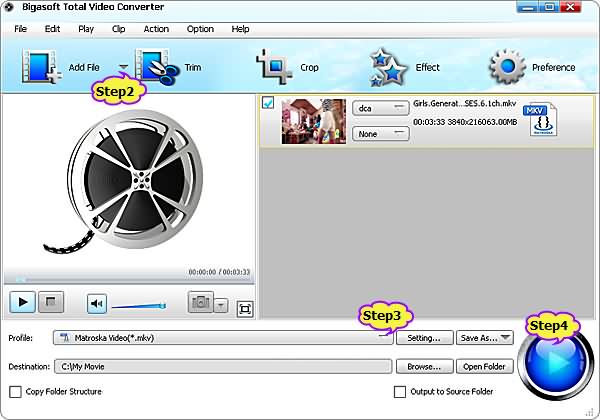
Task: Close the Bigasoft Total Video Converter window
Action: 570,7
